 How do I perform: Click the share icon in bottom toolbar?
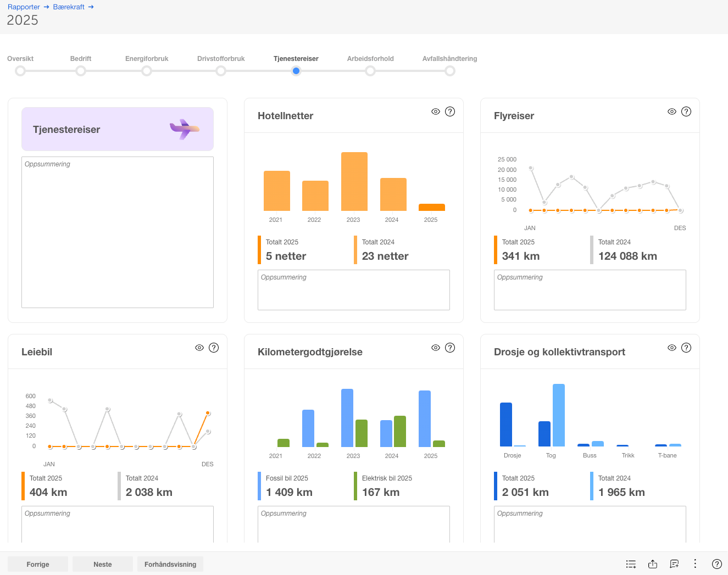pyautogui.click(x=653, y=564)
